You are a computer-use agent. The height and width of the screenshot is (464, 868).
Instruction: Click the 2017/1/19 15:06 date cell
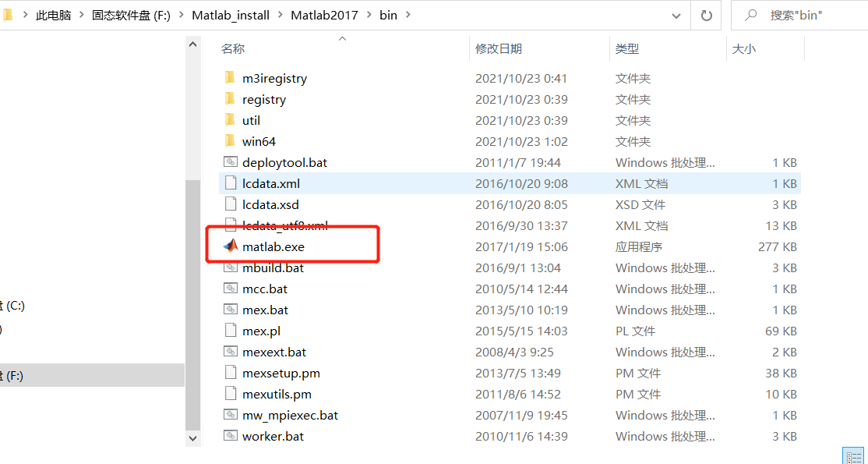point(521,246)
